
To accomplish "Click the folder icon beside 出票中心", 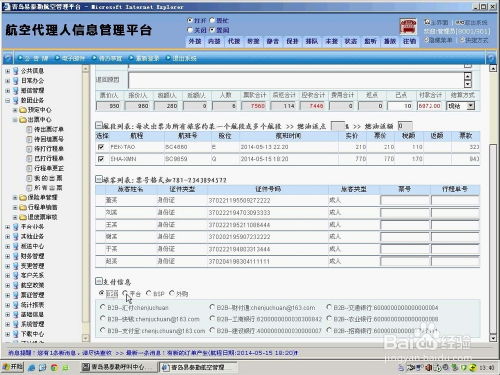I will tap(23, 120).
